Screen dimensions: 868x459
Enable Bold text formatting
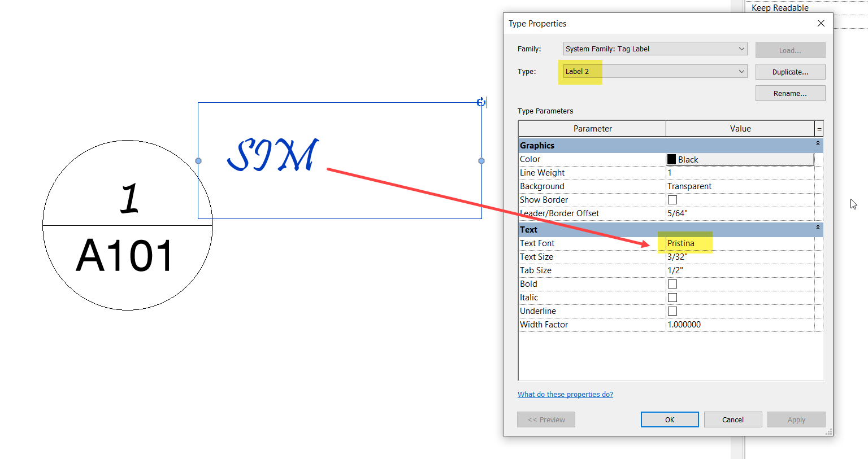tap(672, 283)
